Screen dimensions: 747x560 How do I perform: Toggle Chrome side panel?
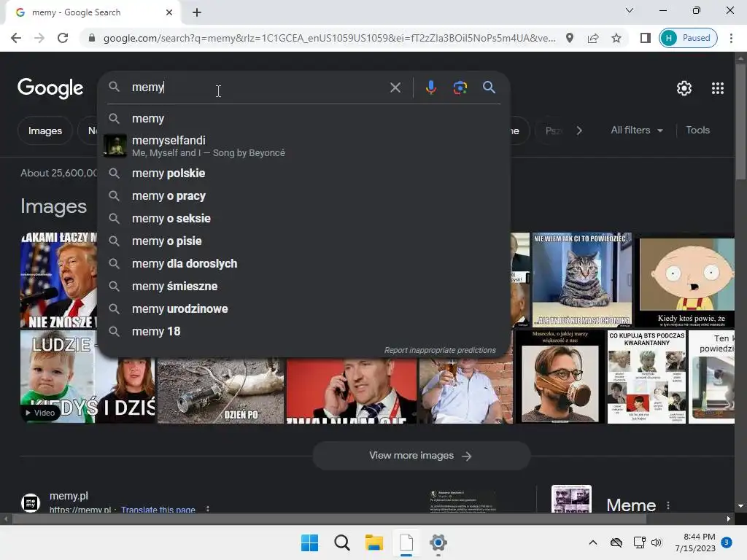(645, 38)
